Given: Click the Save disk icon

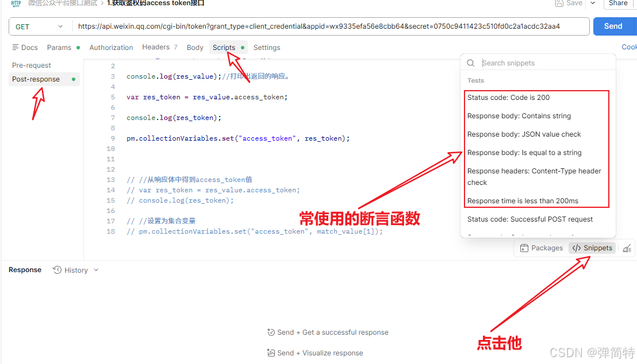Looking at the screenshot, I should 559,3.
